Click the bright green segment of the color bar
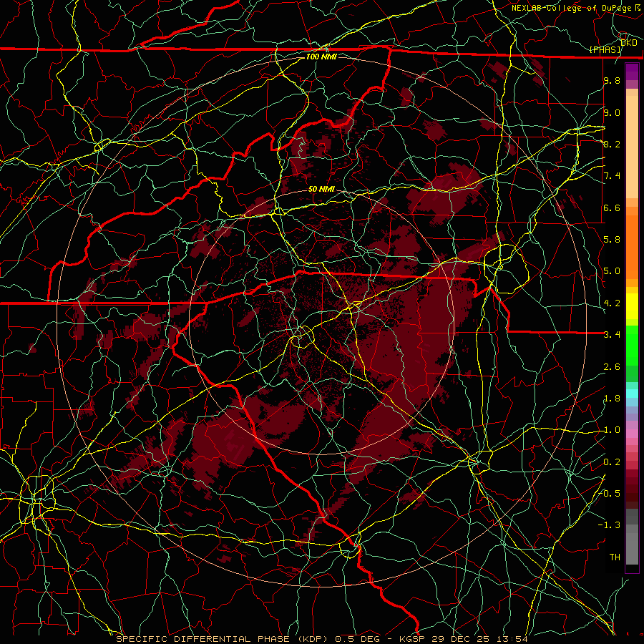Viewport: 644px width, 644px height. pyautogui.click(x=632, y=345)
